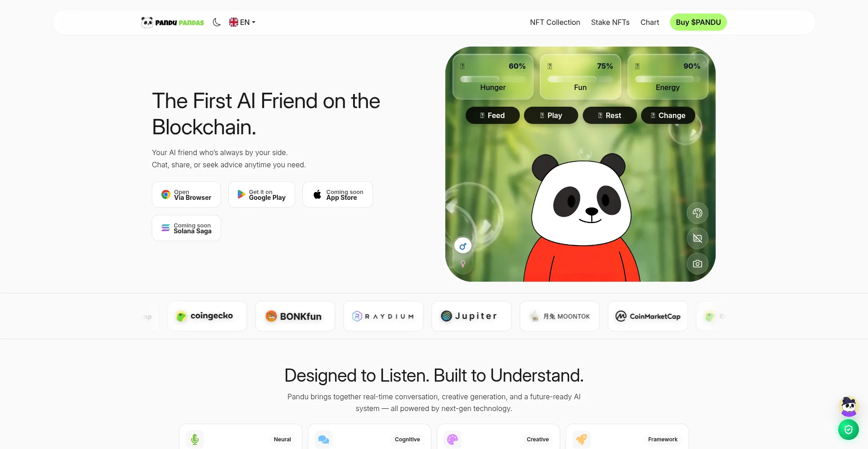Open Via Browser with the Chrome icon

186,194
